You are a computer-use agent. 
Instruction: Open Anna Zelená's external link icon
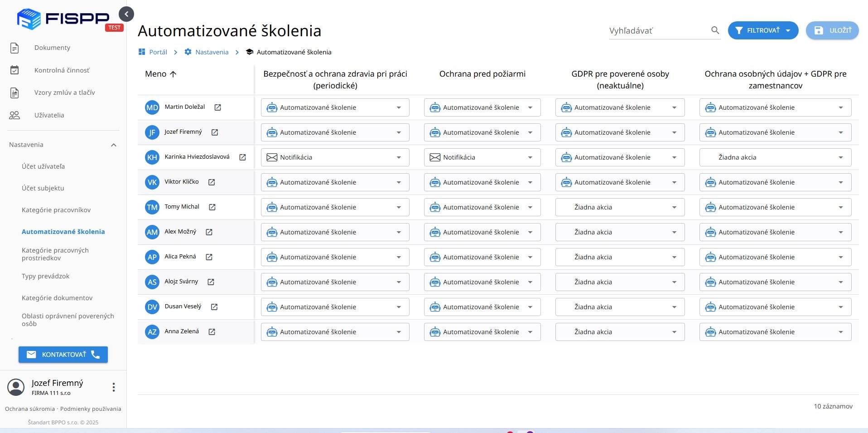[212, 332]
